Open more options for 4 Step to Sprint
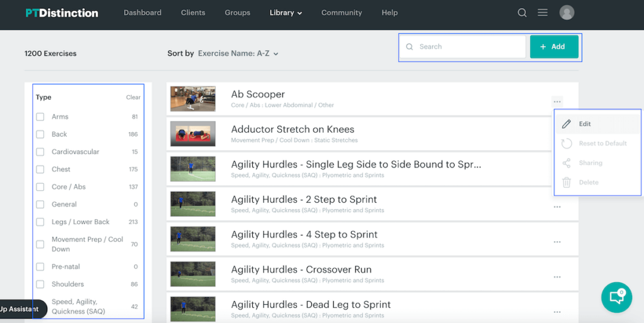This screenshot has height=323, width=644. [x=557, y=242]
